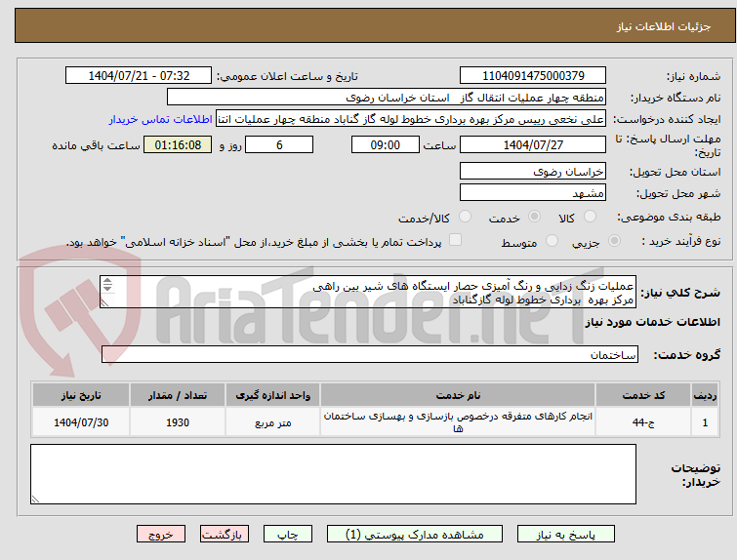Select the کالا radio button
The width and height of the screenshot is (737, 560).
(590, 217)
